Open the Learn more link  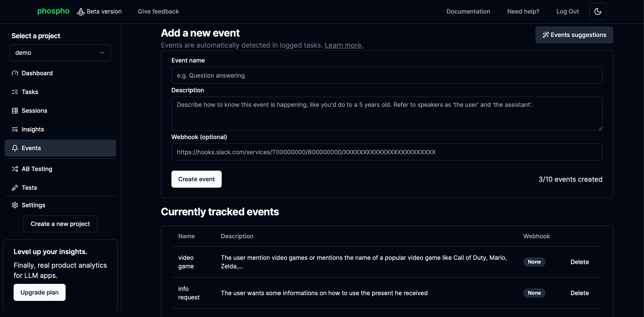click(x=344, y=45)
